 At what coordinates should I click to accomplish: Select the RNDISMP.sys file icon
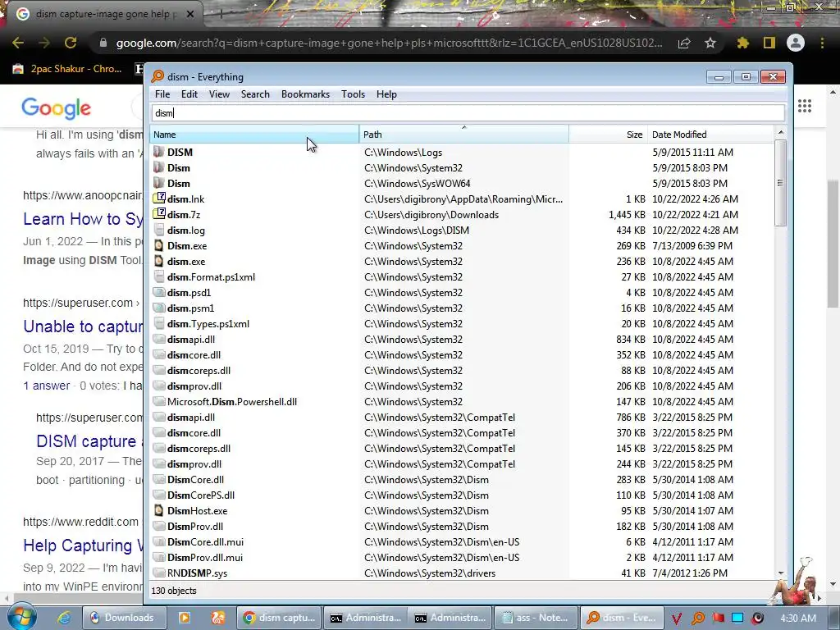click(158, 573)
